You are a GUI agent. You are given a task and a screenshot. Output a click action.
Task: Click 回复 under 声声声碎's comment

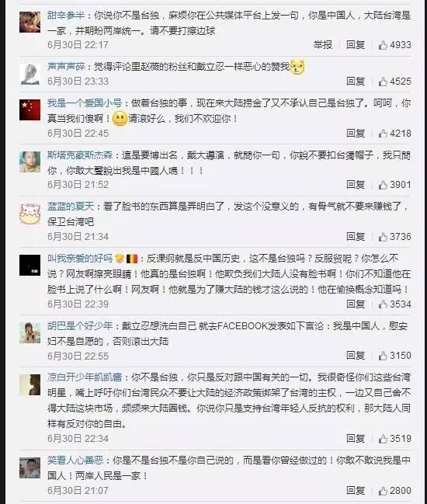click(x=356, y=82)
